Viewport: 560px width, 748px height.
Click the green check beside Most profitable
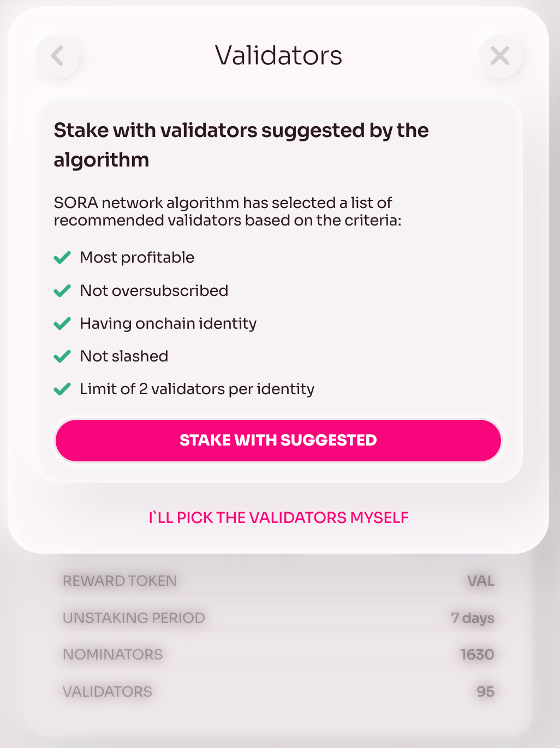[x=62, y=258]
